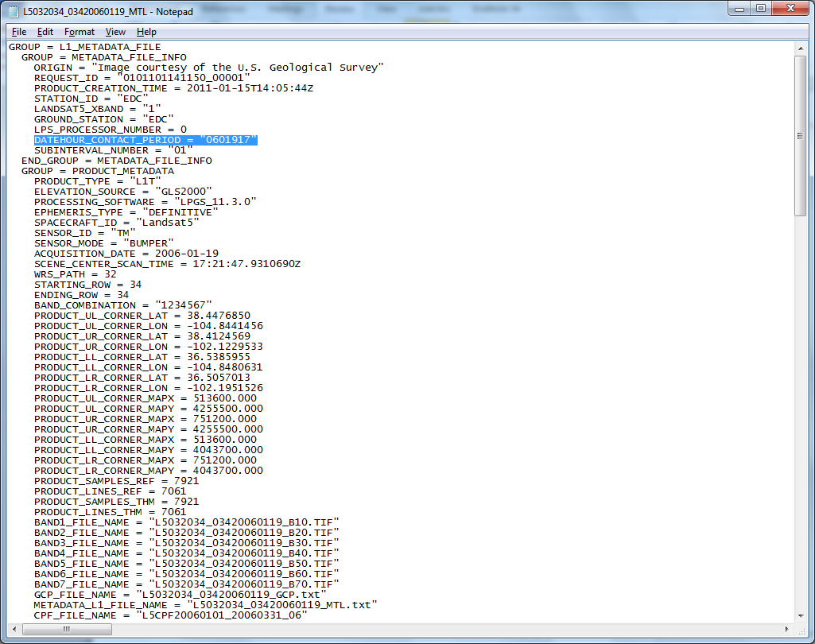Click the highlighted DATEHOUR_CONTACT_PERIOD line
The height and width of the screenshot is (644, 815).
tap(146, 140)
